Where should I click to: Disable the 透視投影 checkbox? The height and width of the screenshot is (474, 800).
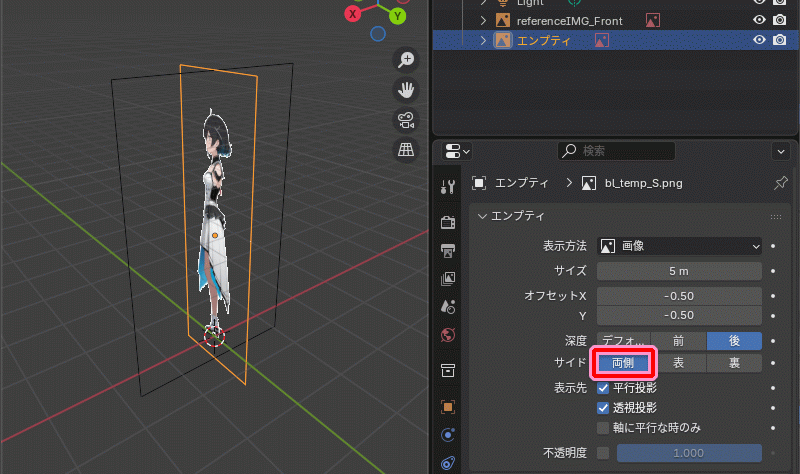click(x=603, y=407)
